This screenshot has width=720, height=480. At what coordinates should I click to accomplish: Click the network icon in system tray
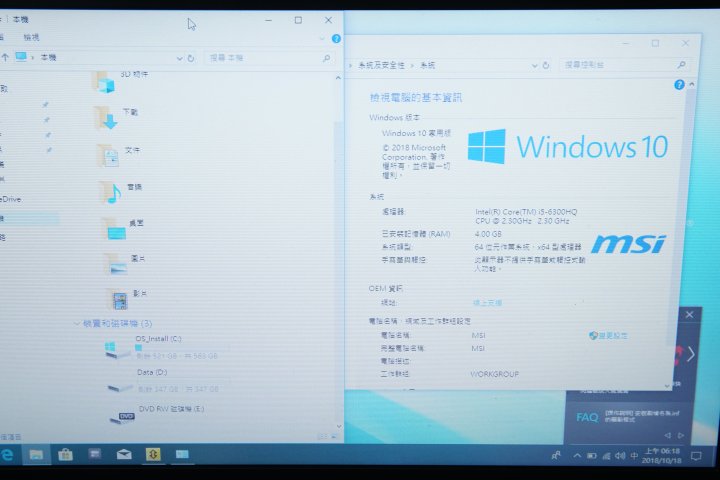coord(607,456)
